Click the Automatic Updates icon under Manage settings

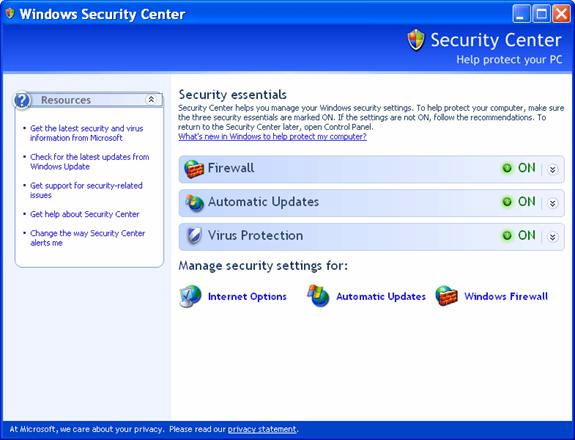(x=318, y=296)
